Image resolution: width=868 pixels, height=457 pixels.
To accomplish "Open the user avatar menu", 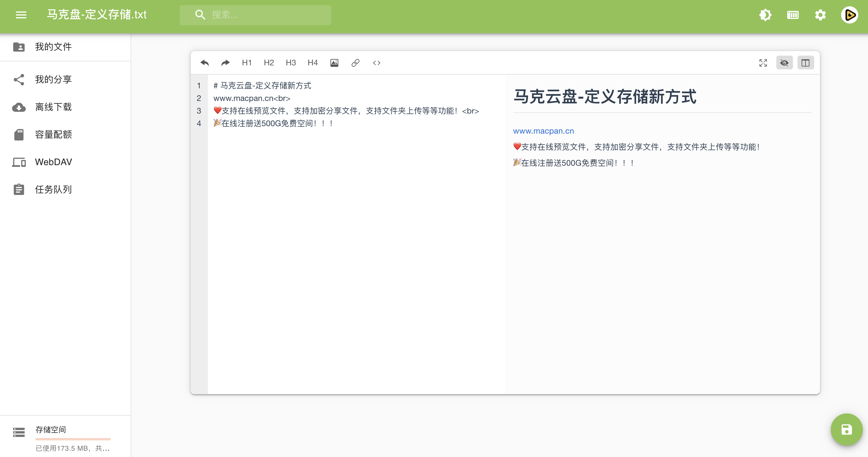I will point(849,15).
